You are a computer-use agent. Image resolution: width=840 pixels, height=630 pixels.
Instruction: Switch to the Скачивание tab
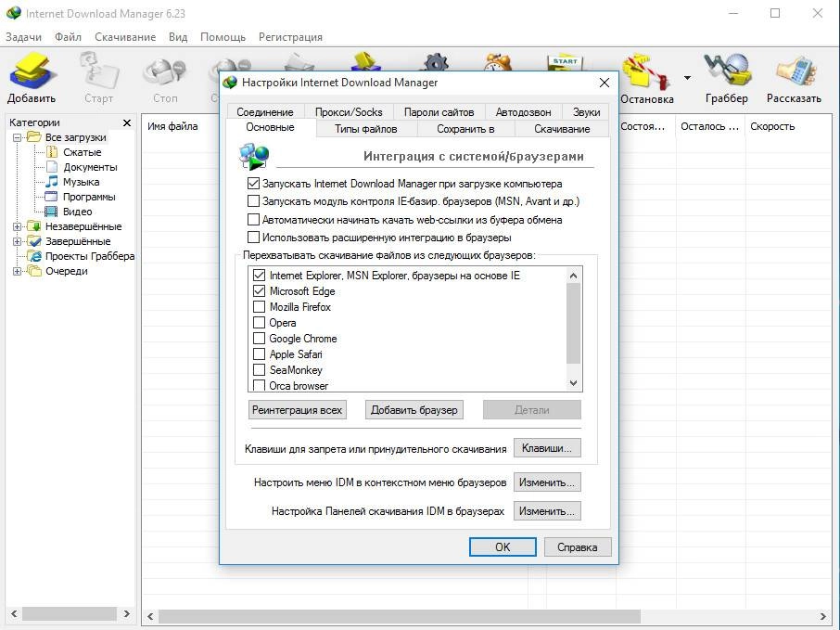click(x=562, y=129)
